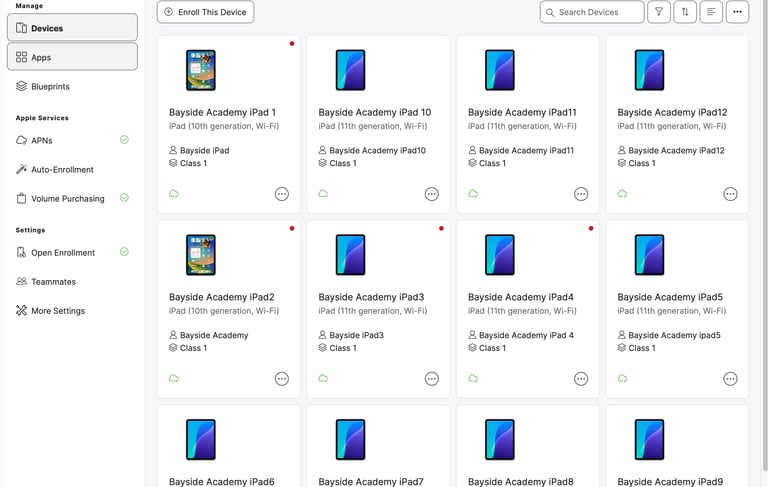Click red alert dot on Bayside Academy iPad3
The height and width of the screenshot is (487, 768).
(x=441, y=228)
